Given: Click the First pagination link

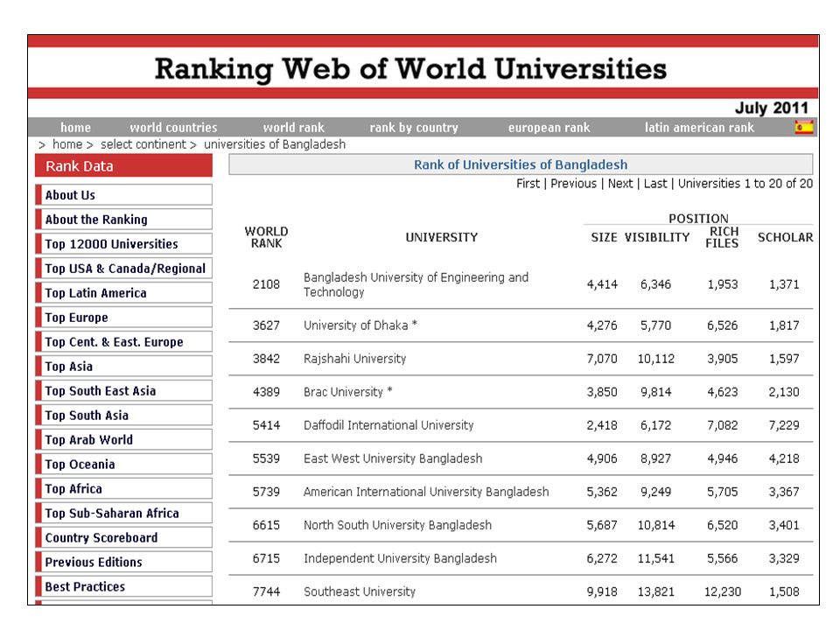Looking at the screenshot, I should 528,184.
